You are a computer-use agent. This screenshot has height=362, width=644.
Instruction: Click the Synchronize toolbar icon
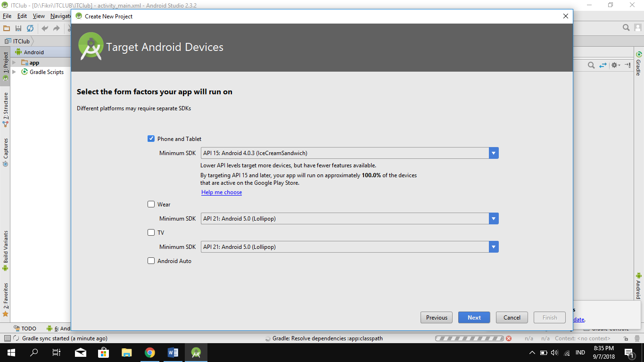coord(30,28)
